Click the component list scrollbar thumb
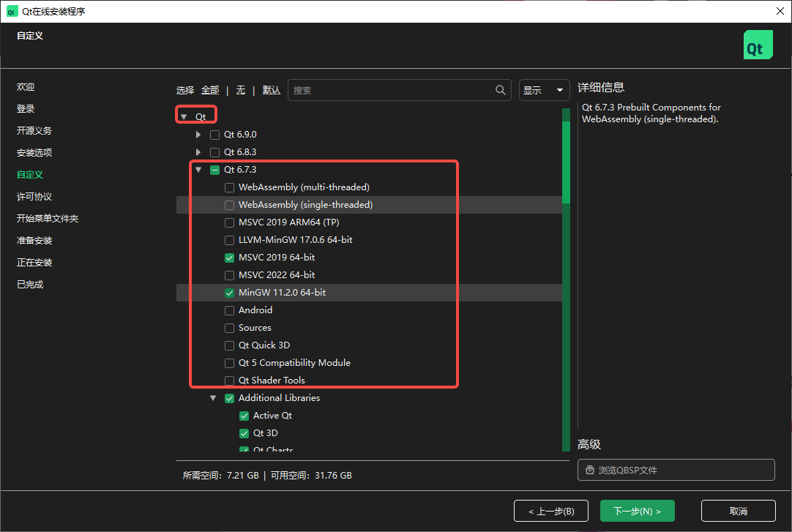 coord(567,162)
